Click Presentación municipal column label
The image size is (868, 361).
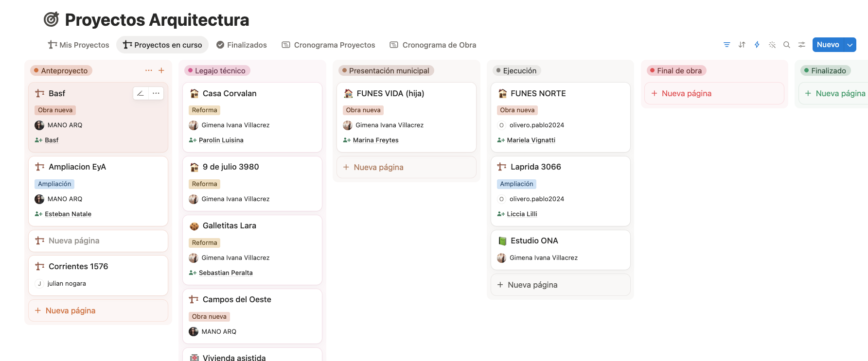[x=386, y=70]
